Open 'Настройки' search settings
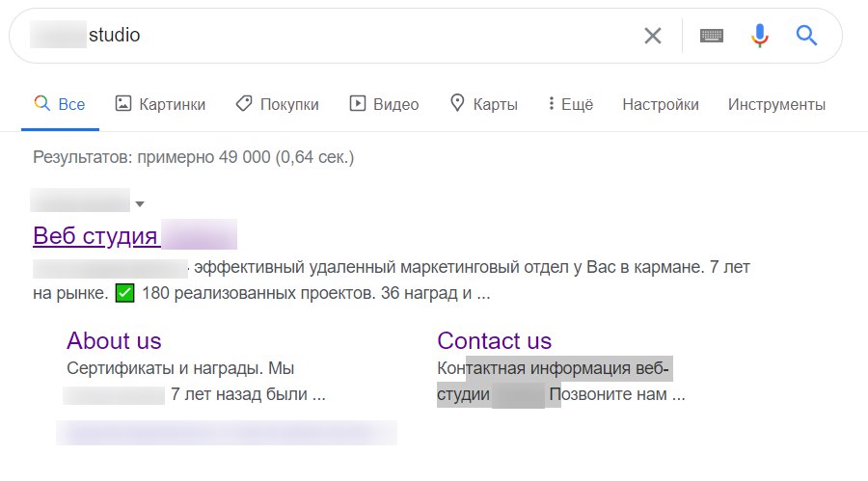Screen dimensions: 868x481 coord(661,104)
